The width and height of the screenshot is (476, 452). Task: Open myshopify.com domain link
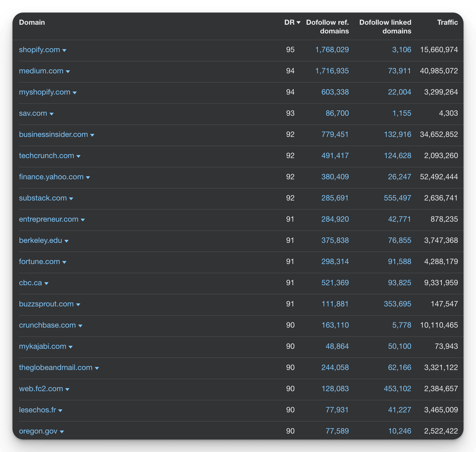click(x=45, y=92)
